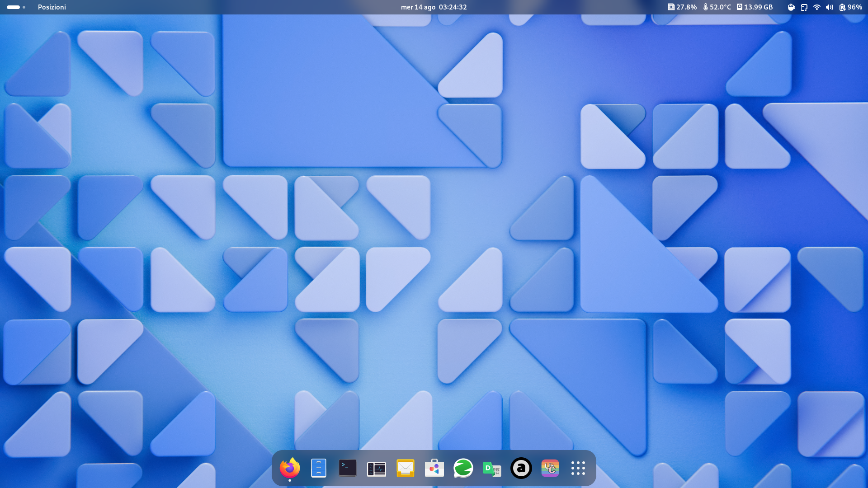The width and height of the screenshot is (868, 488).
Task: Open the translator app with D icon
Action: (492, 469)
